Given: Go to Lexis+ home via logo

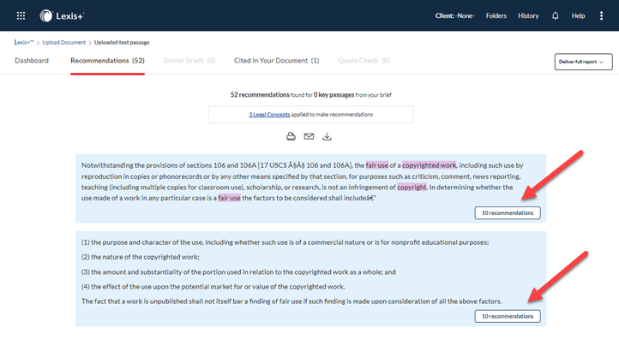Looking at the screenshot, I should pyautogui.click(x=62, y=15).
